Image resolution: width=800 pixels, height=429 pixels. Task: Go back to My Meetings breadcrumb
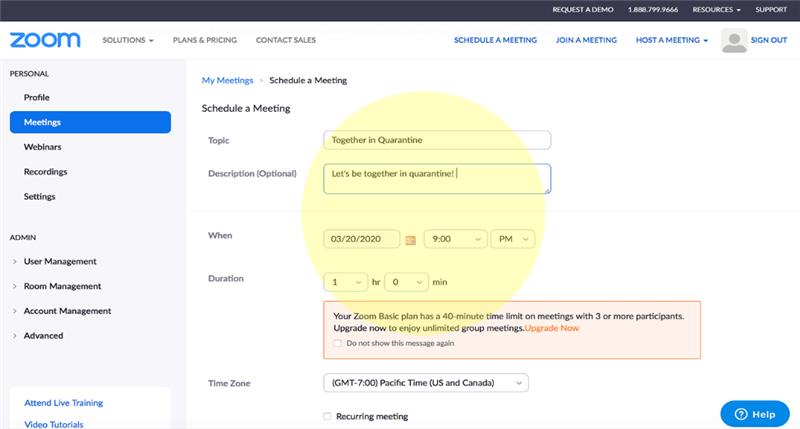click(227, 80)
